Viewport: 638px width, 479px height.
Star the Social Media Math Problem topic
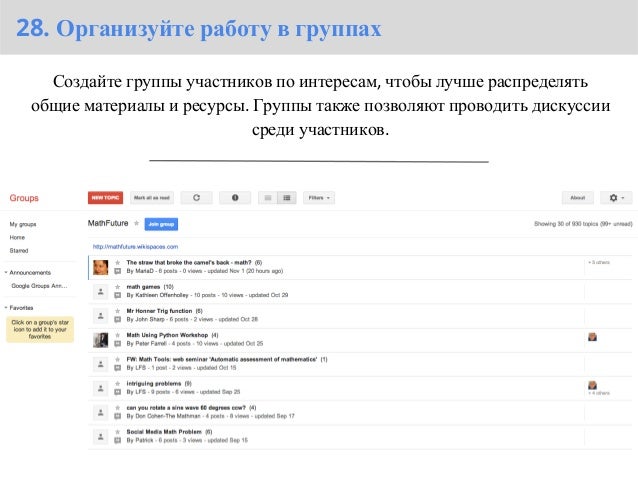[x=118, y=432]
